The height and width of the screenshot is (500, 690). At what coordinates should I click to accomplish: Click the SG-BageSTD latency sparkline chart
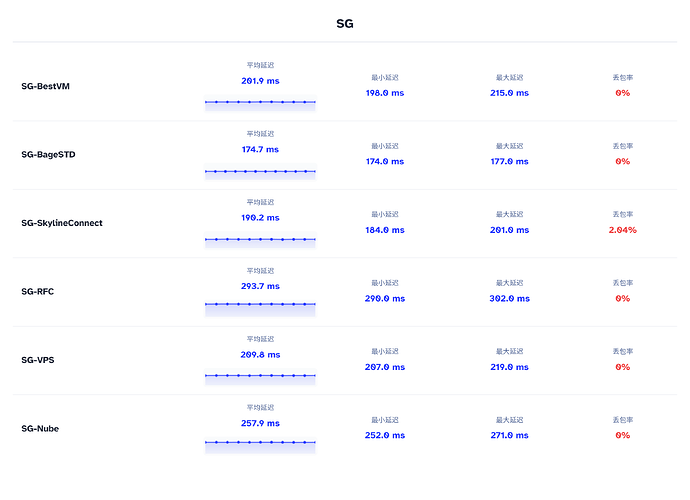coord(260,171)
